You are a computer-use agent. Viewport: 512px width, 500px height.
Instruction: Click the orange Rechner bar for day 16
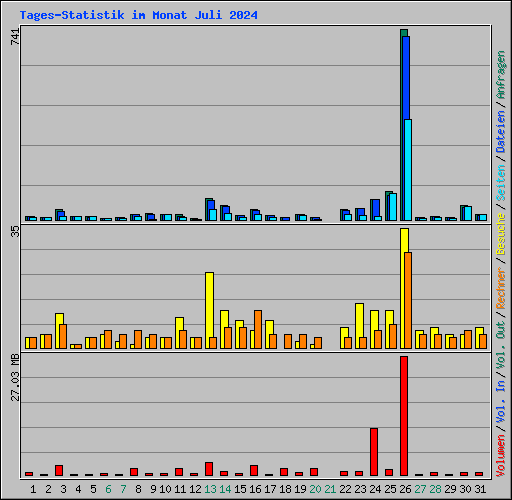pyautogui.click(x=258, y=329)
